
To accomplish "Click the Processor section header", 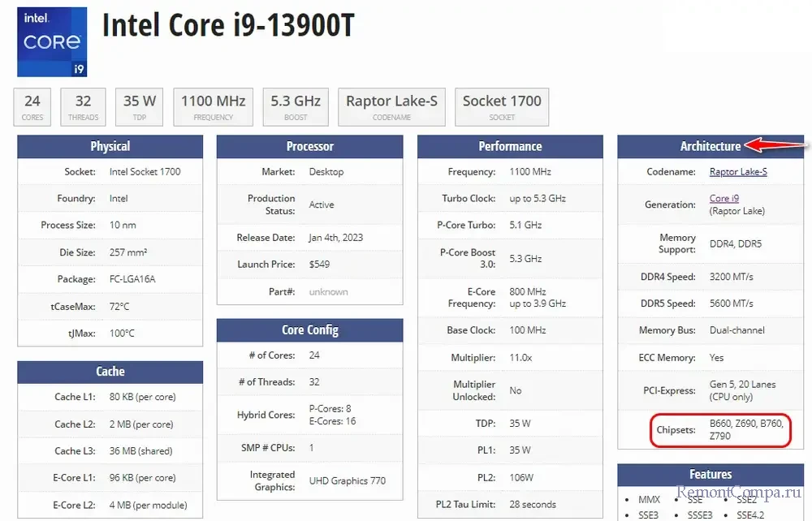I will tap(309, 147).
